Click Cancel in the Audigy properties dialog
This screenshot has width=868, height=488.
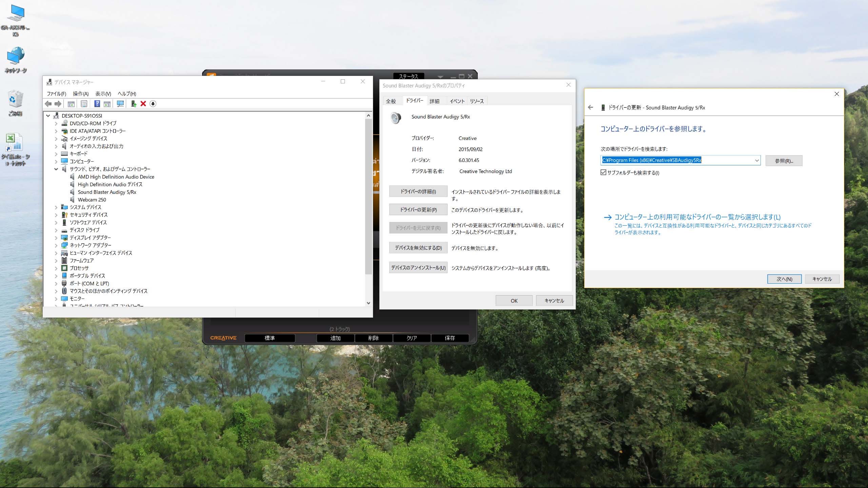[x=554, y=301]
